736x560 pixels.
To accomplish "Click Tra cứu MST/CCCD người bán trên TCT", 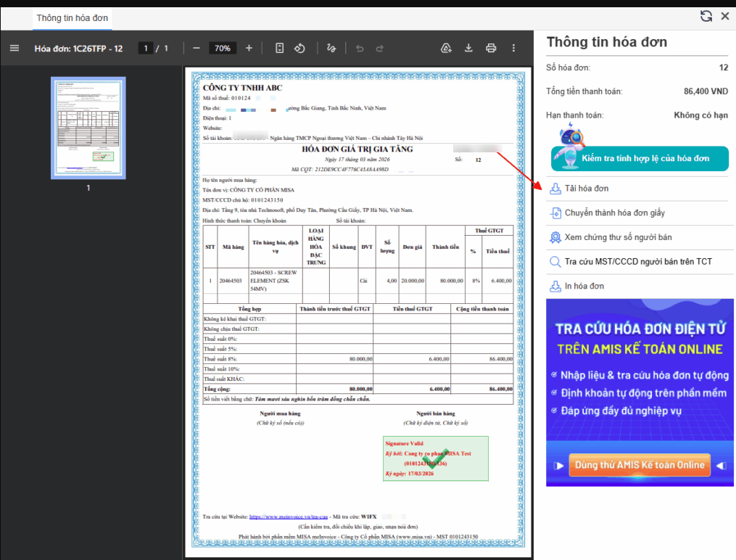I will (x=638, y=261).
